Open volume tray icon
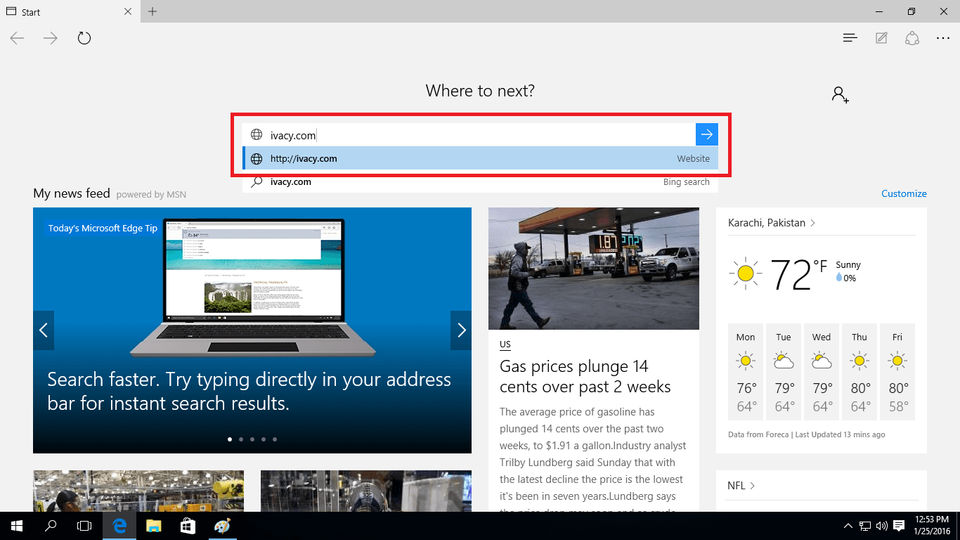Image resolution: width=960 pixels, height=540 pixels. [x=882, y=526]
